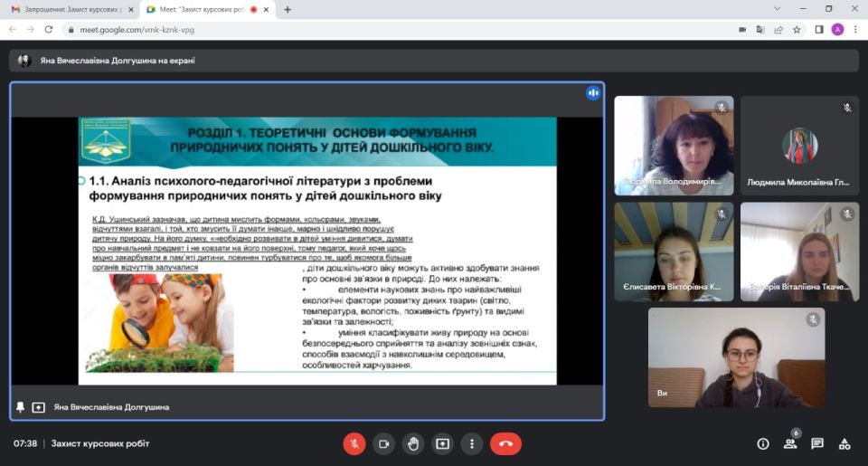Unmute the microphone in the call bar

click(x=354, y=443)
